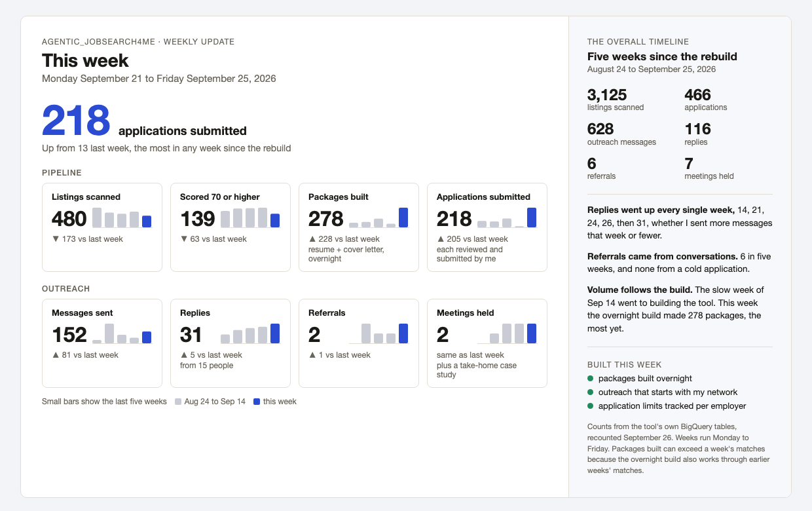This screenshot has width=812, height=511.
Task: Click the Replies card value 31
Action: (x=191, y=334)
